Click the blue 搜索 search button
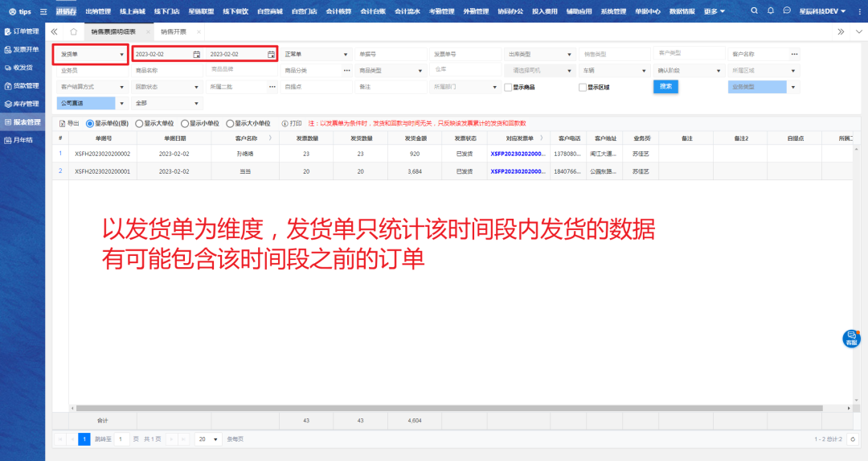Viewport: 868px width, 461px height. point(665,87)
